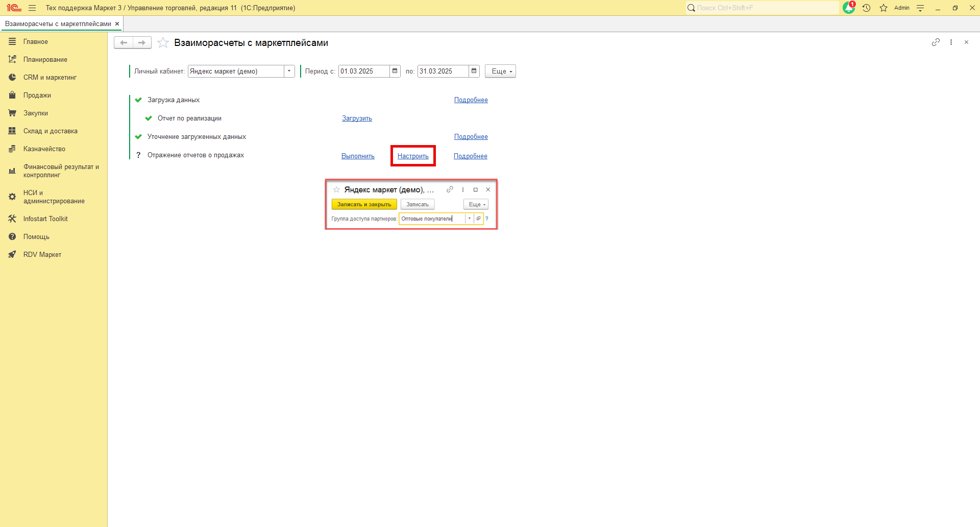The image size is (980, 527).
Task: Select the text Отчет по реализации
Action: 189,118
